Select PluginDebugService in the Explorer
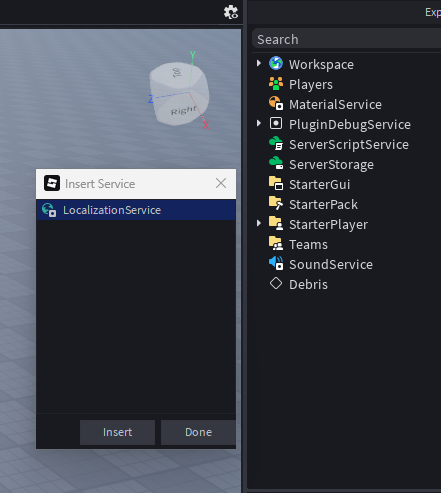This screenshot has height=493, width=441. tap(350, 124)
